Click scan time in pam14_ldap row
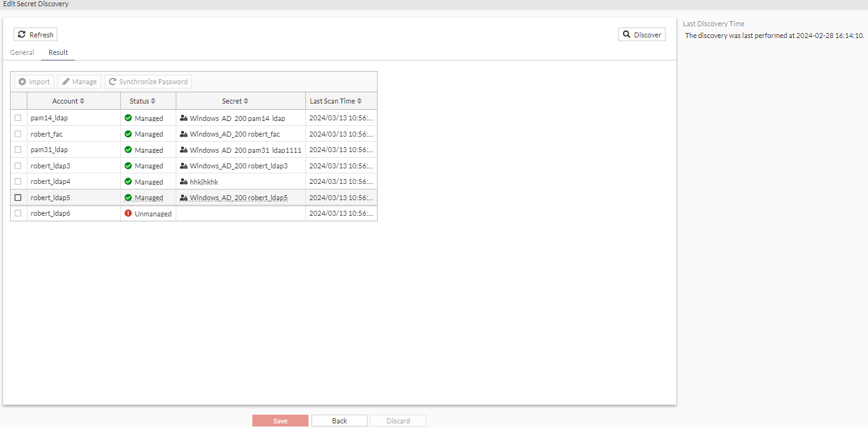The image size is (868, 429). [341, 118]
